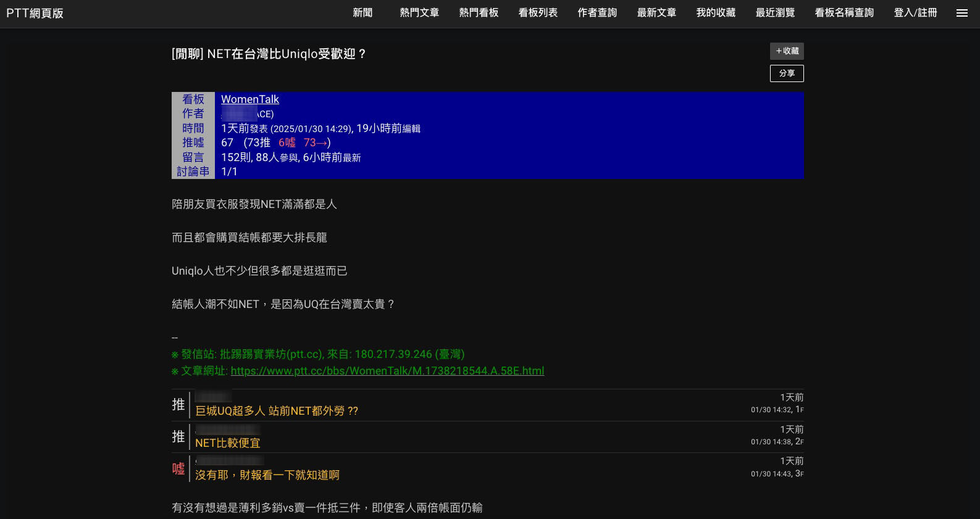Open the WomenTalk board link
The height and width of the screenshot is (519, 980).
[x=250, y=99]
